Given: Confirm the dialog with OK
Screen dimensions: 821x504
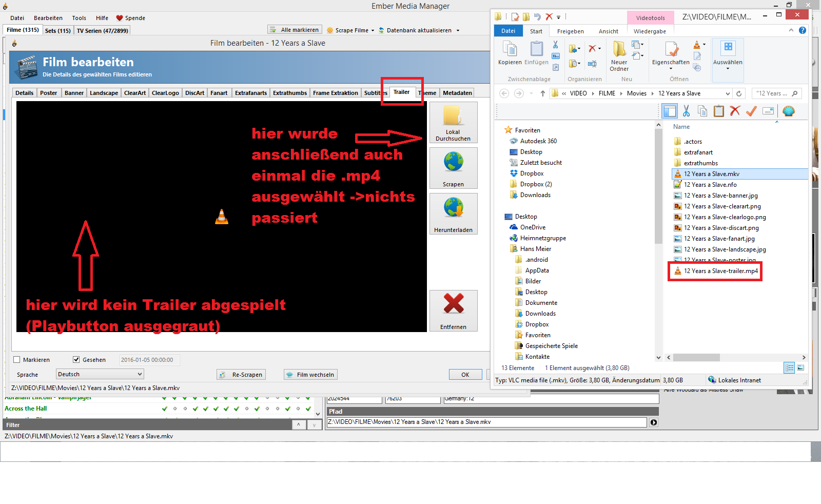Looking at the screenshot, I should (x=465, y=375).
